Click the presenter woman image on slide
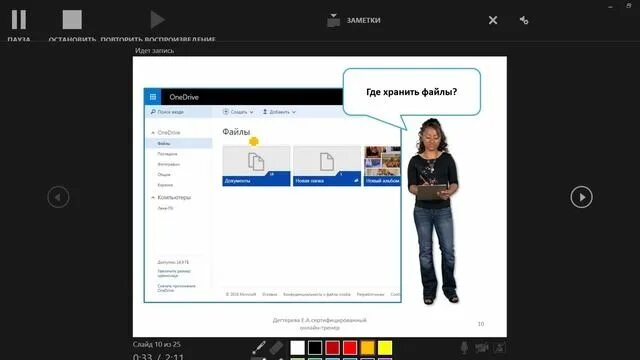 point(434,211)
